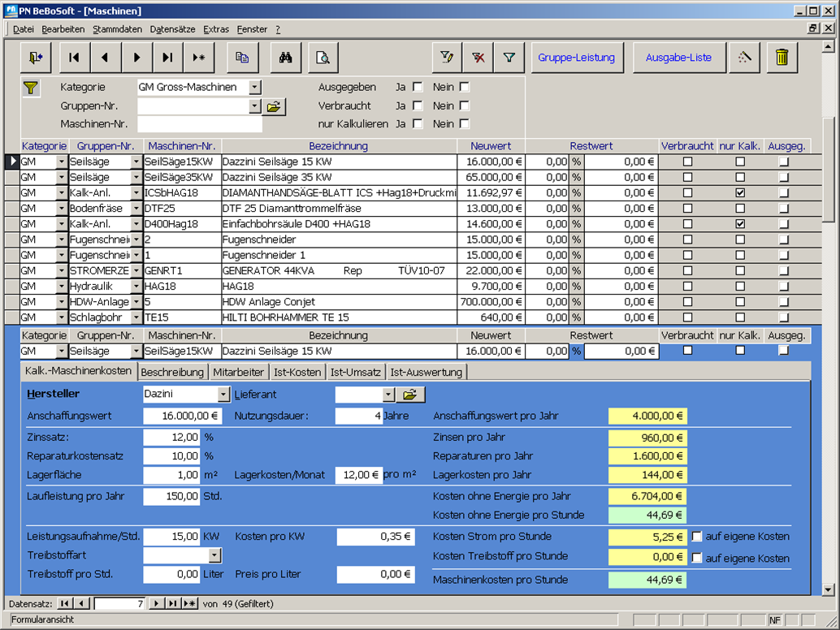Click the copy record icon
This screenshot has height=630, width=840.
[242, 58]
